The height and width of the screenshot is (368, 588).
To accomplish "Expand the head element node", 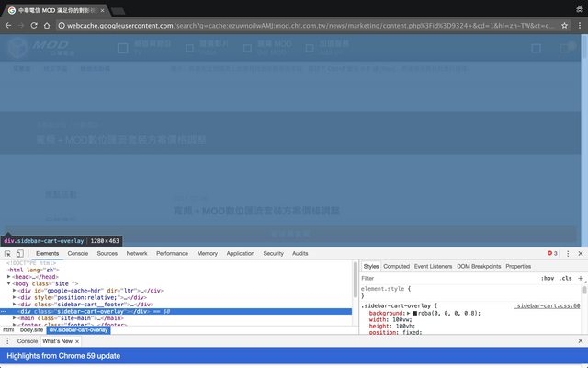I will (x=8, y=277).
